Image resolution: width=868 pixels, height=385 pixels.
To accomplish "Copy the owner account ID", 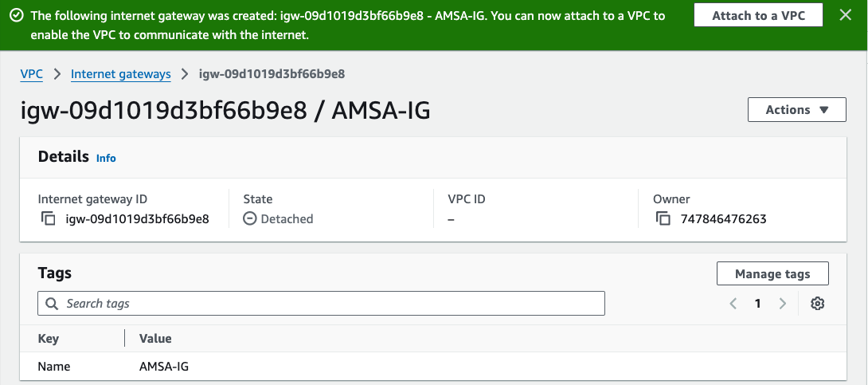I will coord(663,218).
